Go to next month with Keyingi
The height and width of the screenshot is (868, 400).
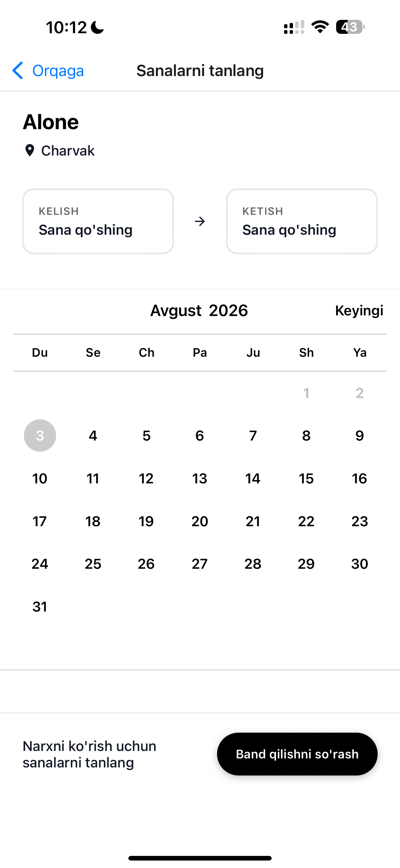(x=359, y=310)
